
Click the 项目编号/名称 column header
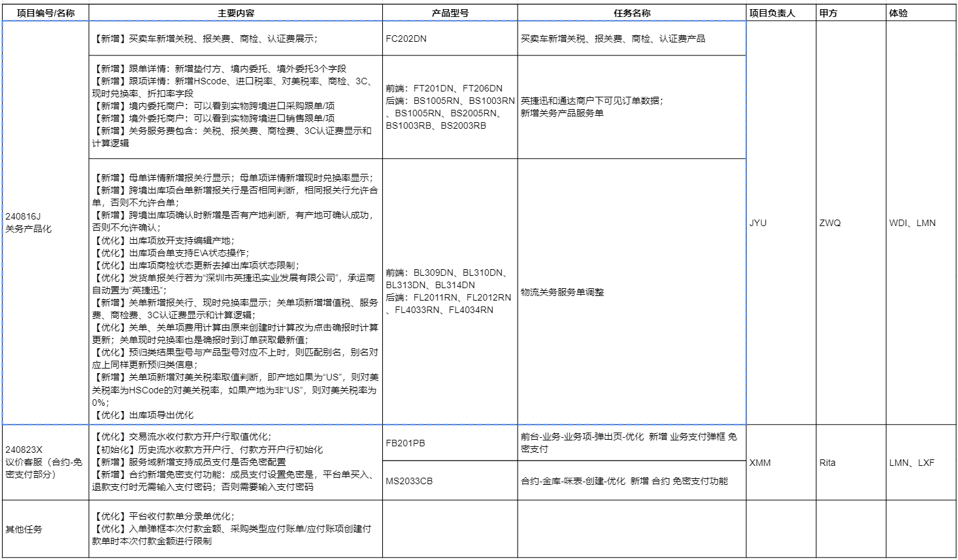pos(46,13)
